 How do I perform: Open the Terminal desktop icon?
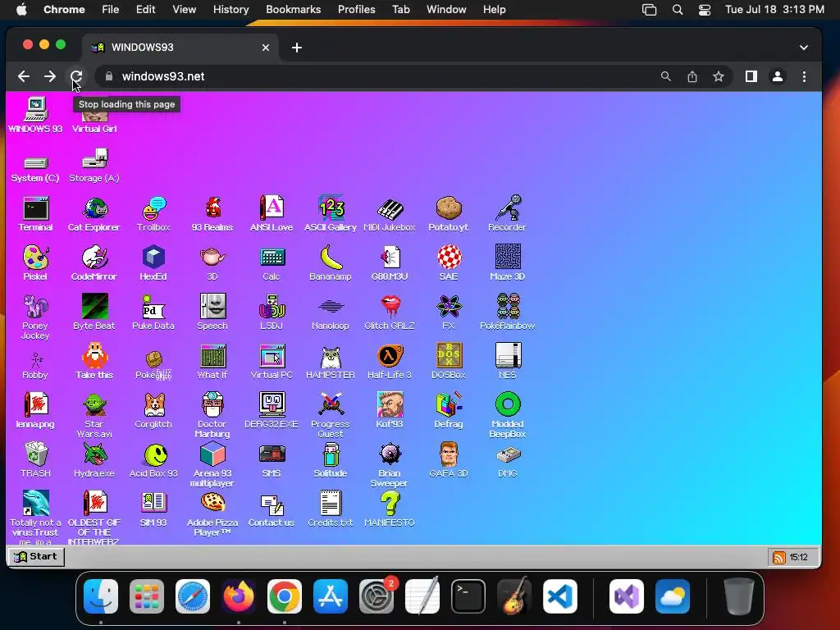(x=35, y=214)
